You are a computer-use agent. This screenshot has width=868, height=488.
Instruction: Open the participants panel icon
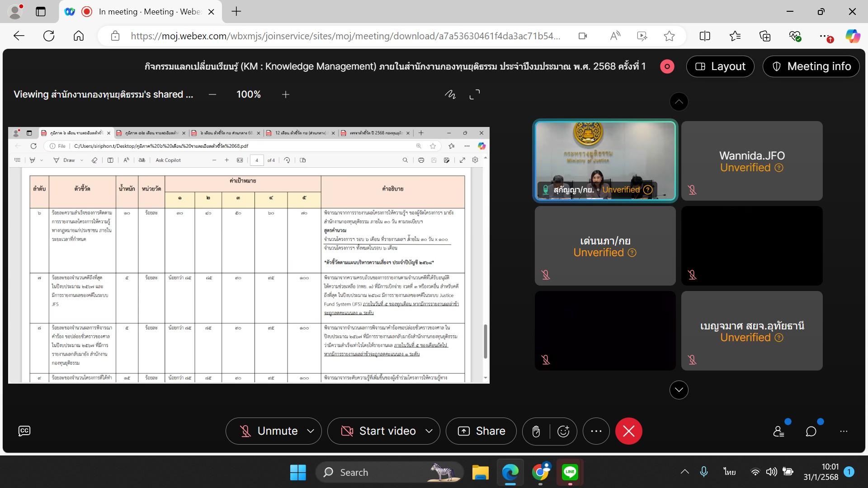coord(778,432)
